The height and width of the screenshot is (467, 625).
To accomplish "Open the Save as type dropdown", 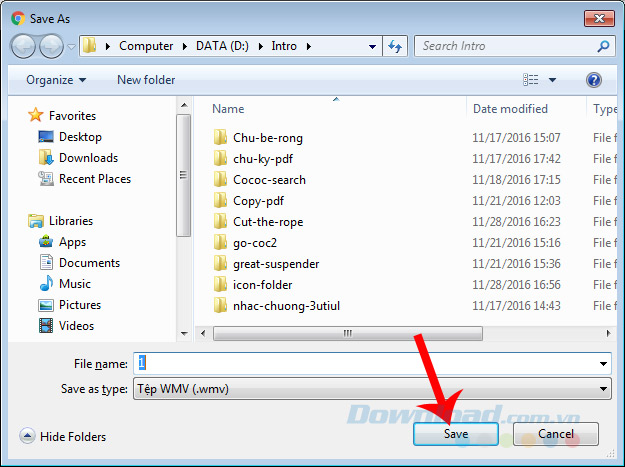I will (372, 389).
